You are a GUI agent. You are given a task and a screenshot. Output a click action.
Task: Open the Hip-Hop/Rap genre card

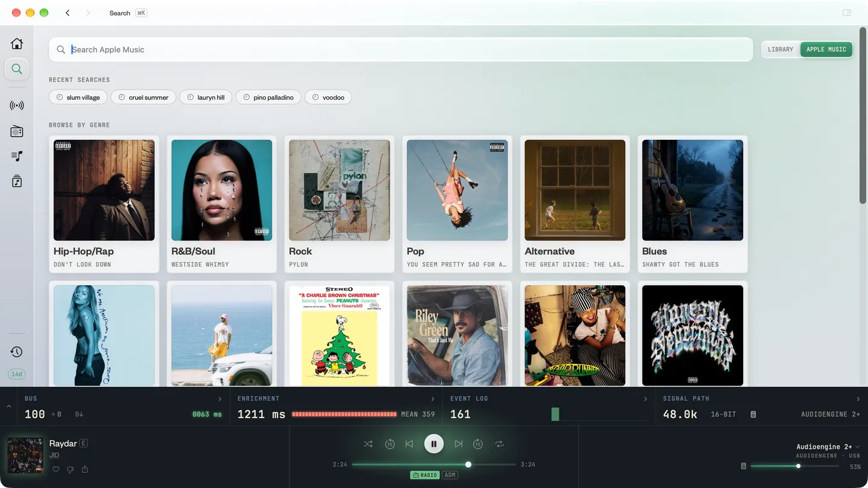coord(104,204)
